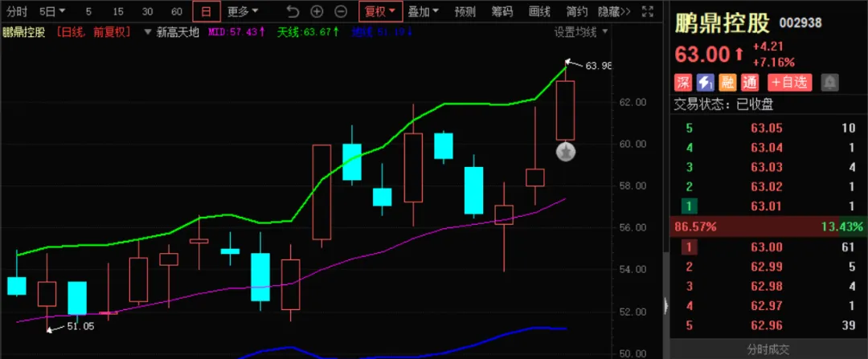Open the 复权 adjustment dropdown
Screen dimensions: 868x359
[x=380, y=11]
